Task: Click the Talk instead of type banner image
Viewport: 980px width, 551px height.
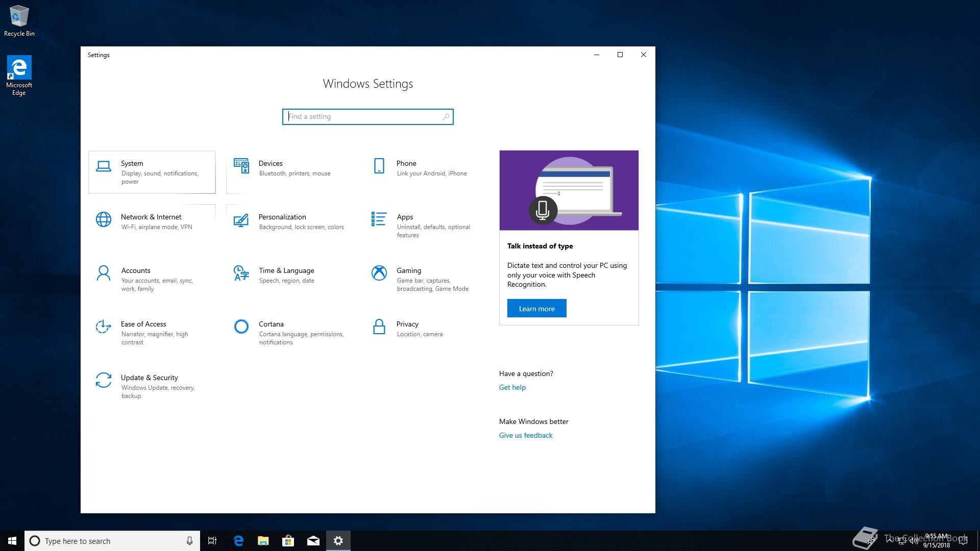Action: coord(569,190)
